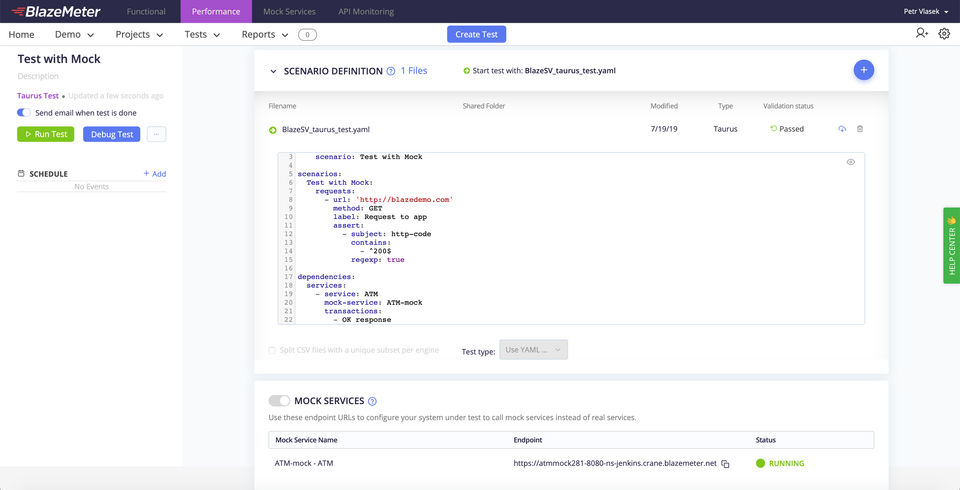Screen dimensions: 960x490
Task: Toggle YAML preview eye icon
Action: point(850,162)
